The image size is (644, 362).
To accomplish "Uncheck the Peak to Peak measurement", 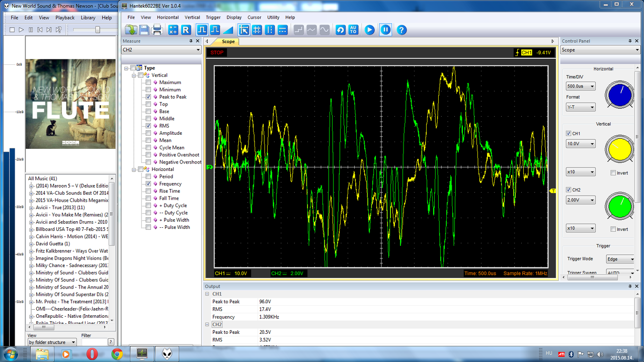I will [x=148, y=97].
